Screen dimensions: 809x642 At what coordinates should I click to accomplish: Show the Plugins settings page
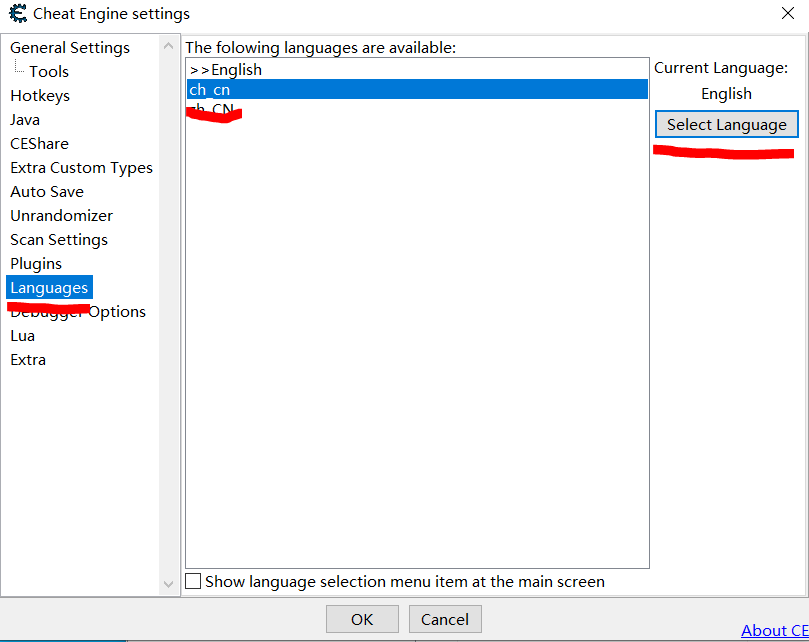tap(36, 264)
